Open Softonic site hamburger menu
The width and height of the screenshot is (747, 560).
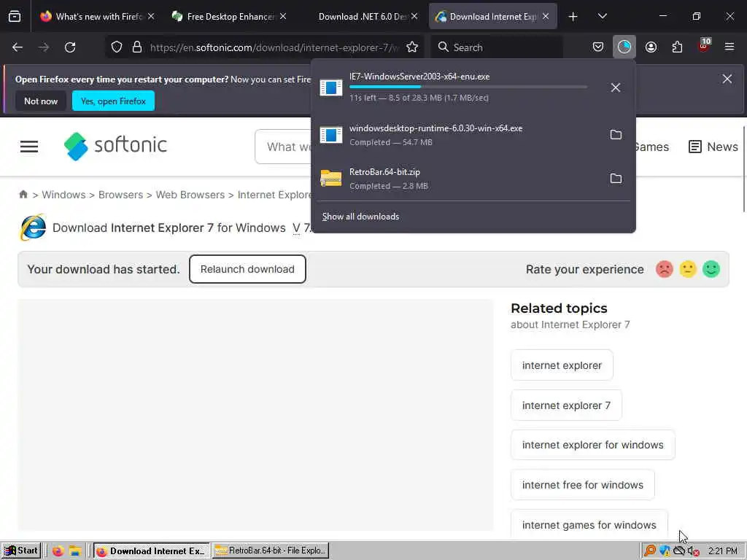[29, 147]
